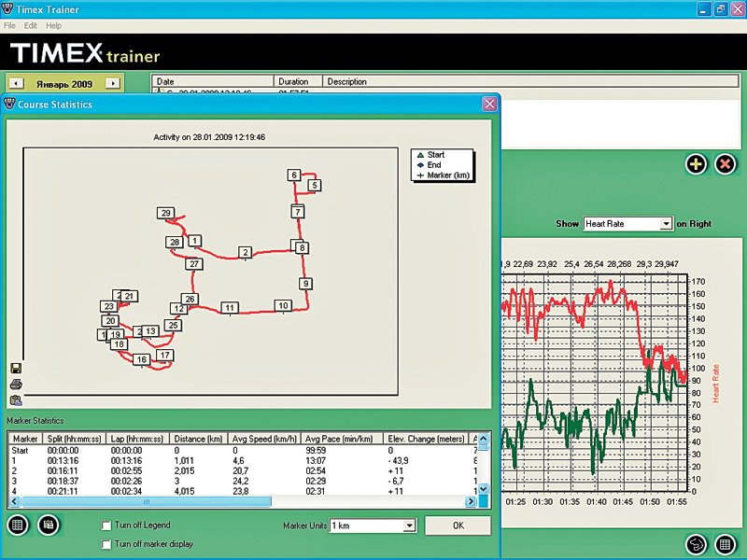Click the scroll left arrow of marker table

[x=14, y=501]
